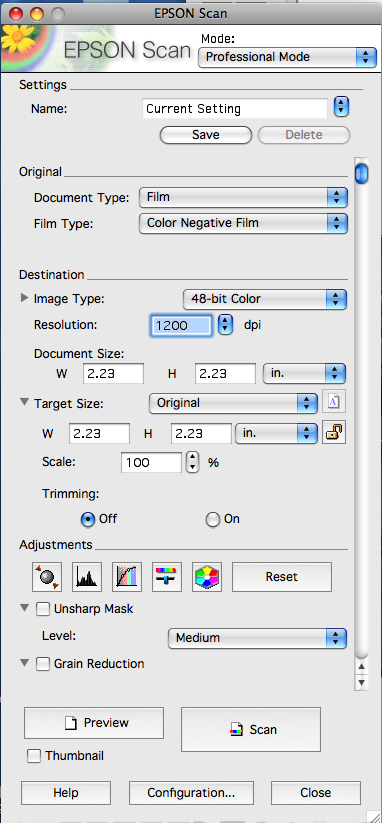Screen dimensions: 382x823
Task: Enable the Unsharp Mask checkbox
Action: pyautogui.click(x=43, y=609)
